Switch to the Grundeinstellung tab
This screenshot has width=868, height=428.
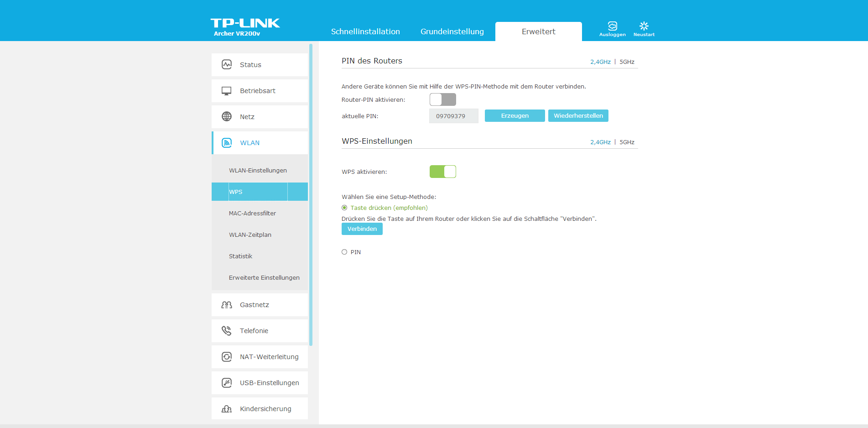(452, 31)
